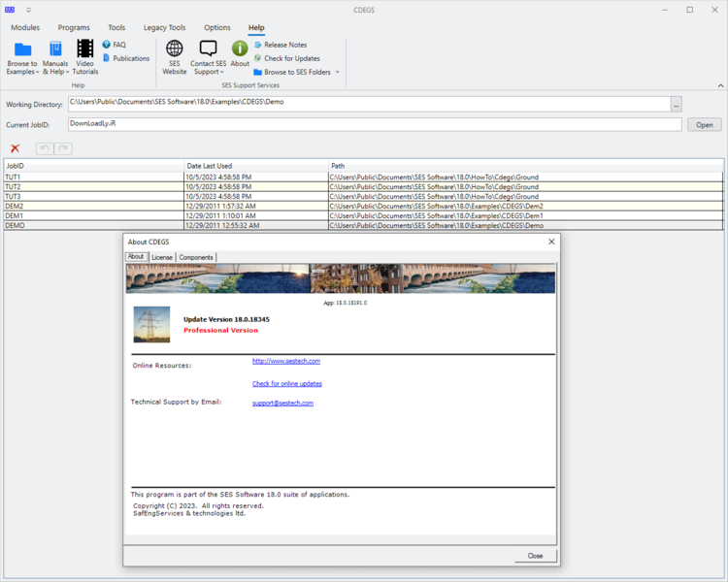The height and width of the screenshot is (582, 728).
Task: Open the Manuals & Help icon
Action: (x=55, y=49)
